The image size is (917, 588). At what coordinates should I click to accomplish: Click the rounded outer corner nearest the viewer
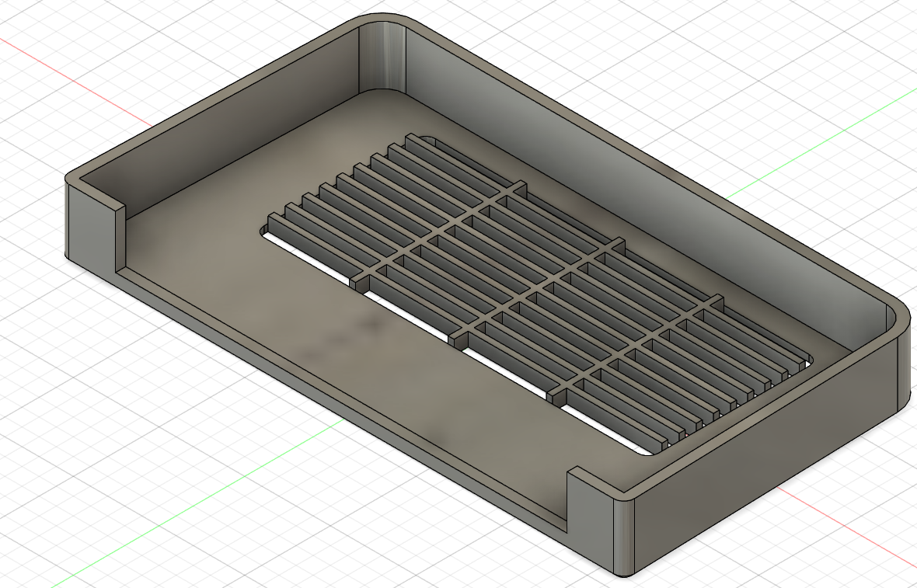click(x=626, y=536)
